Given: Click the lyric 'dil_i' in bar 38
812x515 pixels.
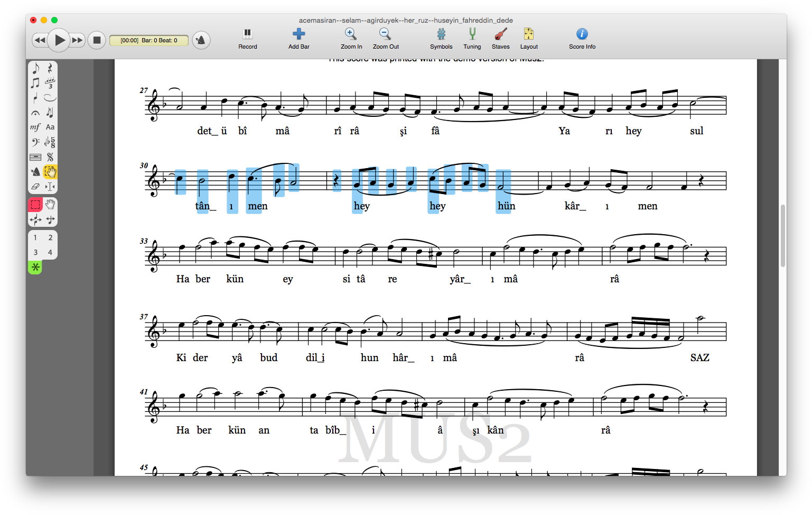Looking at the screenshot, I should pyautogui.click(x=315, y=358).
